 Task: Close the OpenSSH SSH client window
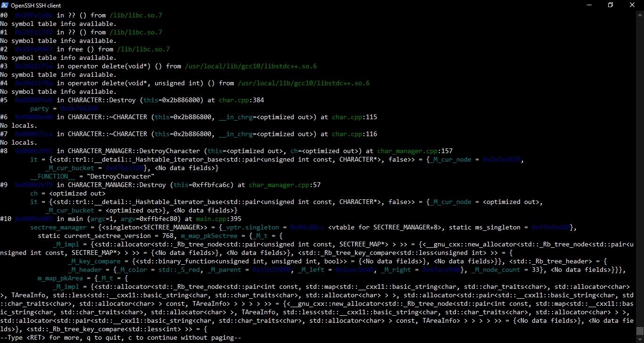click(x=632, y=5)
